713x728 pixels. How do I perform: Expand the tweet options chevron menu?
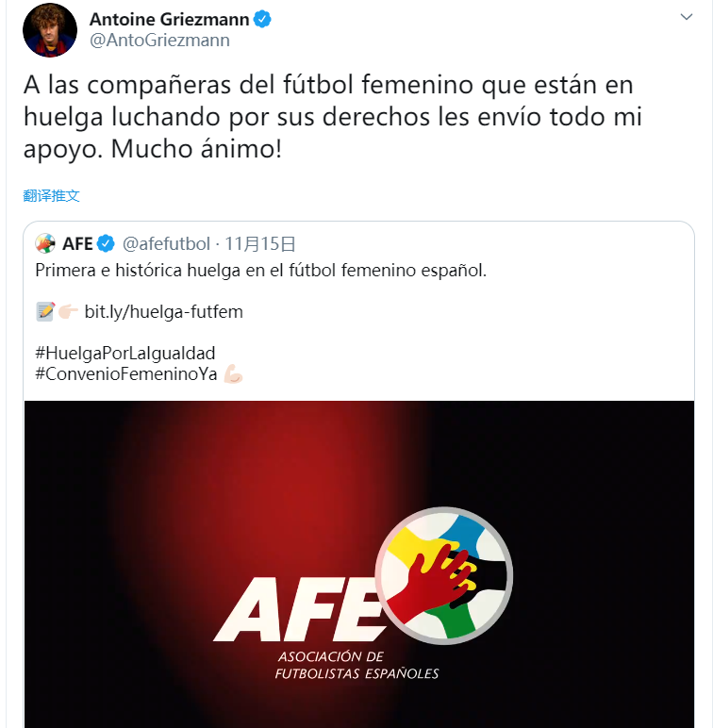686,17
